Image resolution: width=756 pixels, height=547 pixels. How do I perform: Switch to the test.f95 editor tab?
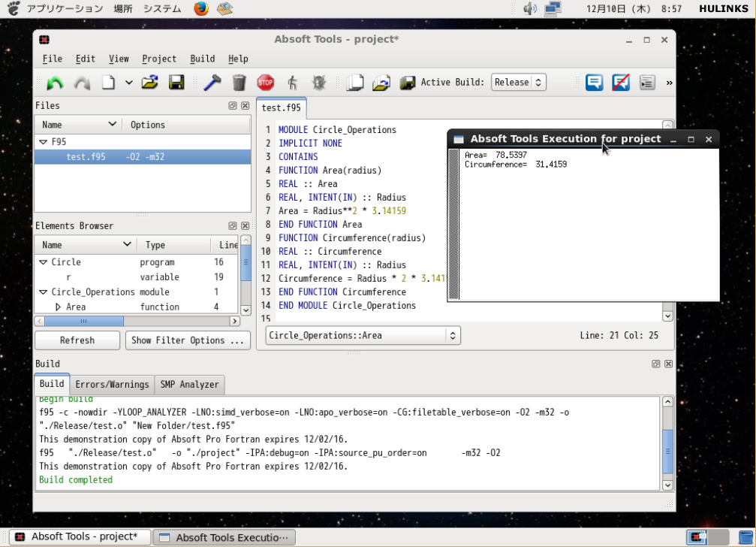click(x=281, y=107)
